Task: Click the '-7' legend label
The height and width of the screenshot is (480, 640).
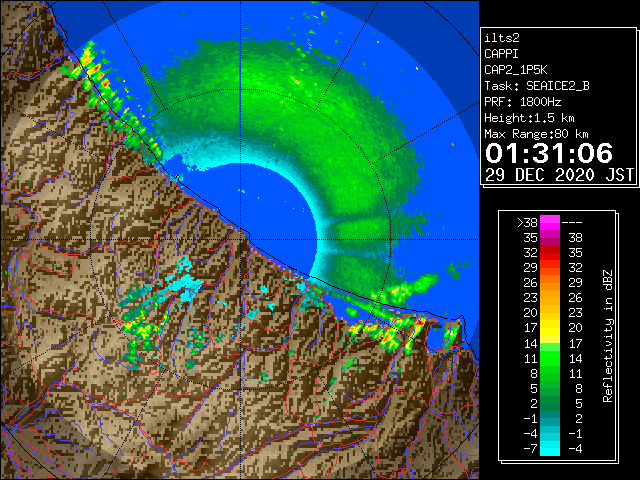Action: (530, 449)
